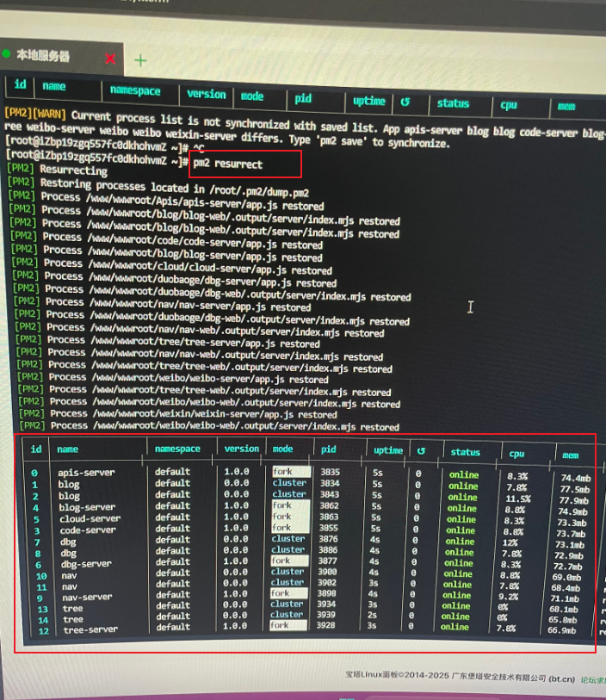Click the 'cpu' column header in lower table
Screen dimensions: 606x700
[x=516, y=454]
